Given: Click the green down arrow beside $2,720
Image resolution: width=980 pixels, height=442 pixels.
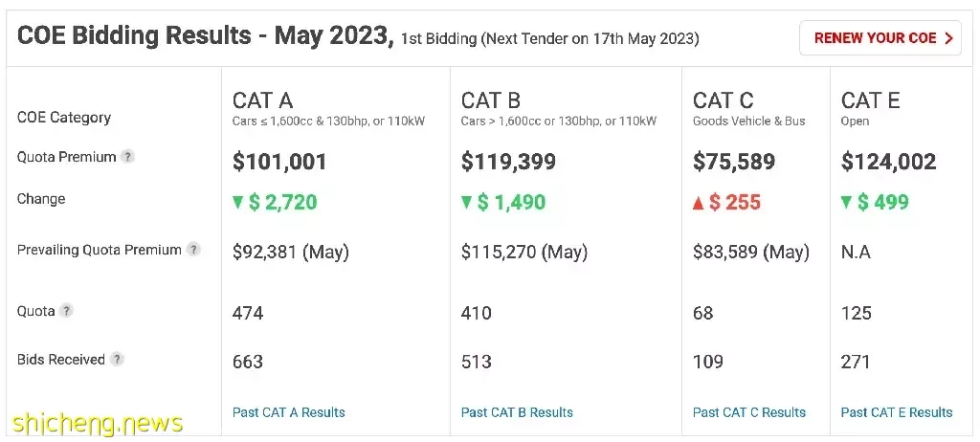Looking at the screenshot, I should click(x=237, y=203).
